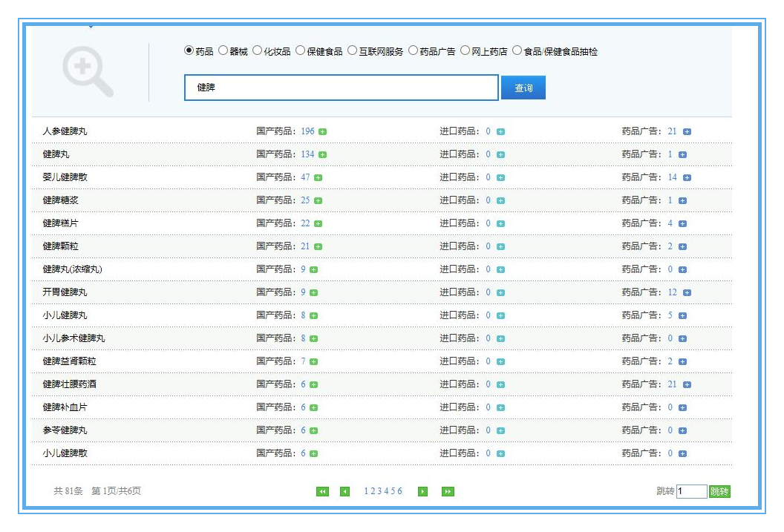Select the 网上药店 category option
This screenshot has width=784, height=532.
pos(465,51)
